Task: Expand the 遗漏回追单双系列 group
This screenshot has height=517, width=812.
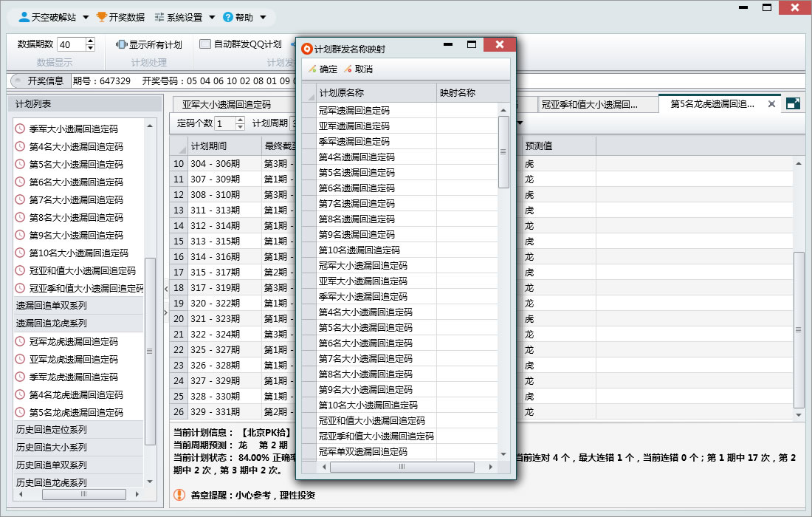Action: coord(52,306)
